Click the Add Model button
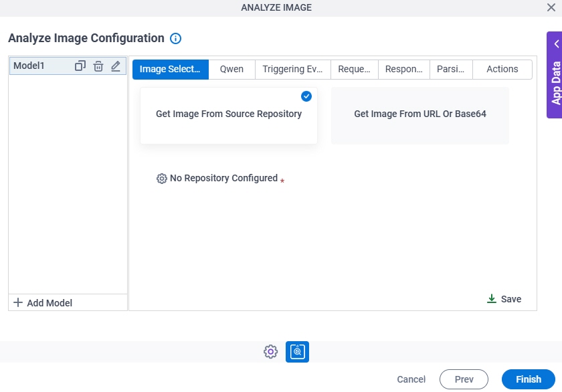This screenshot has width=562, height=392. pyautogui.click(x=43, y=303)
